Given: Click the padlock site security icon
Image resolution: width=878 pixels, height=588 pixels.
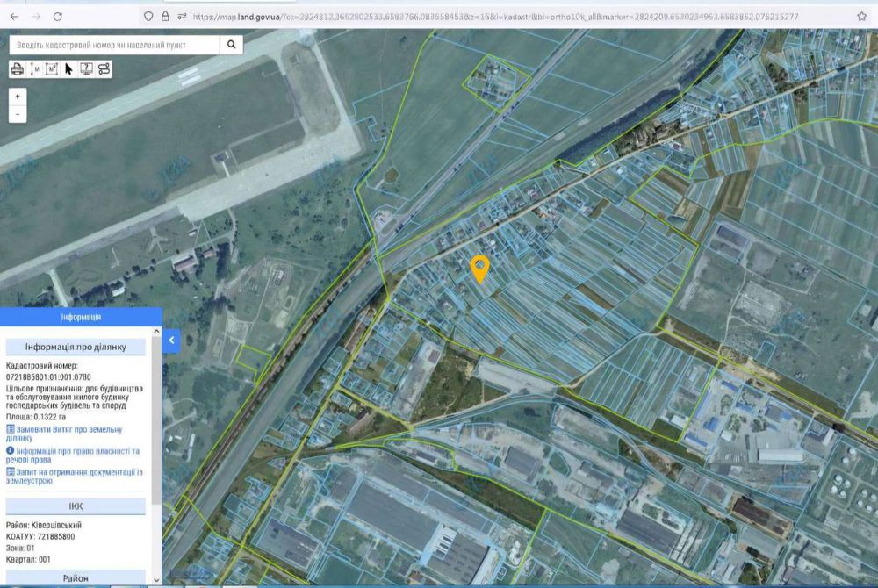Looking at the screenshot, I should point(165,17).
